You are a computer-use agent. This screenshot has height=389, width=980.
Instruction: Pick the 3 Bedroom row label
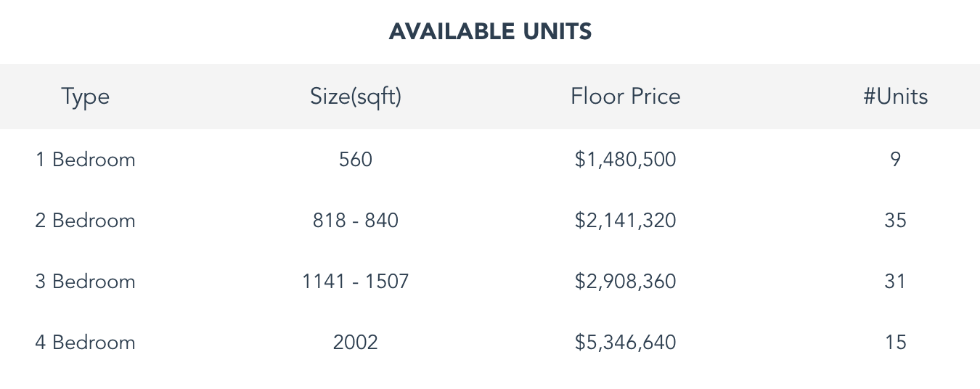click(x=85, y=282)
